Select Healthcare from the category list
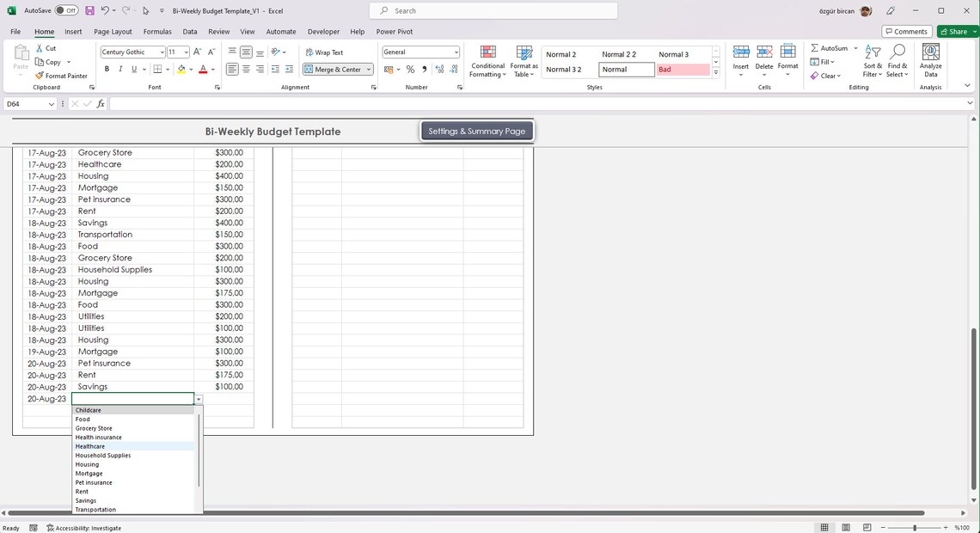980x533 pixels. tap(89, 445)
